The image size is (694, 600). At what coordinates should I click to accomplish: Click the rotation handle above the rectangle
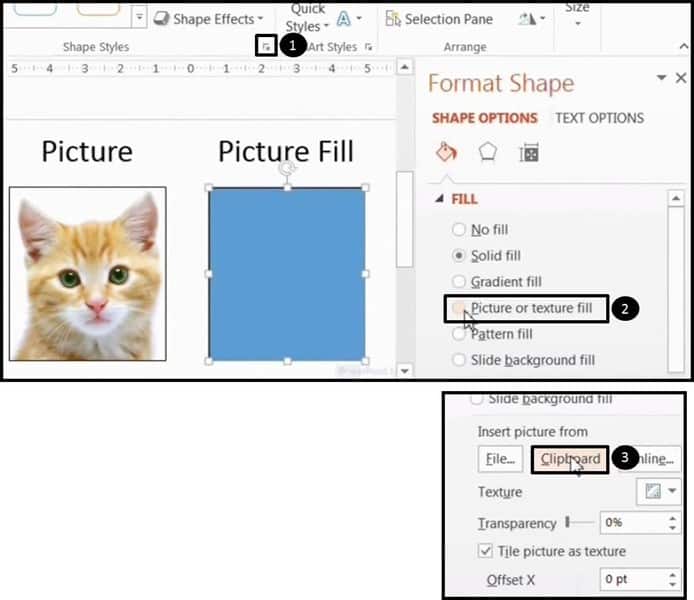[x=287, y=169]
